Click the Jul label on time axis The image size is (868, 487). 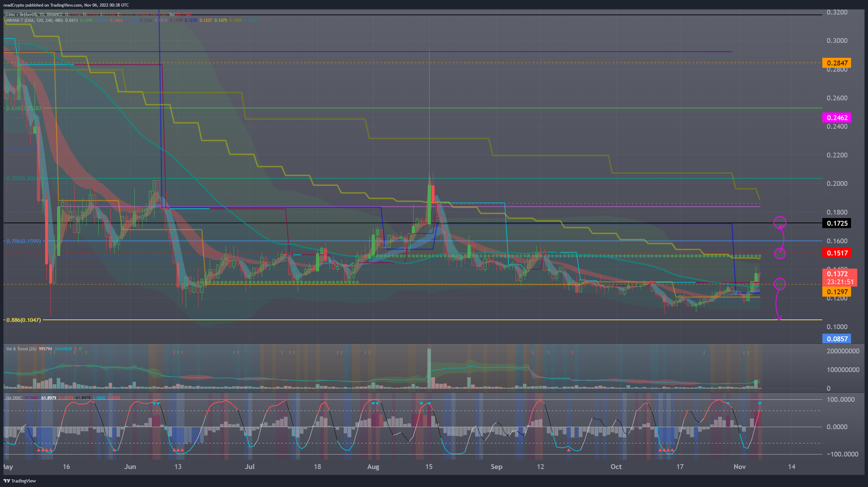point(250,467)
